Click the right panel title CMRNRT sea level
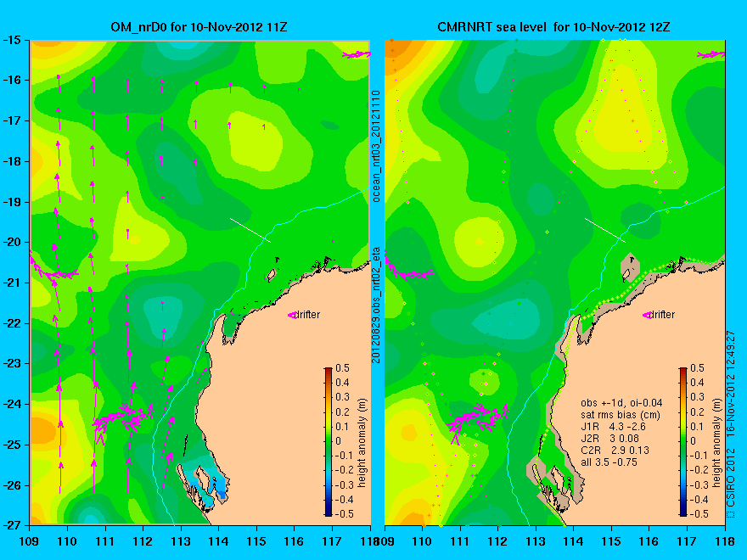The width and height of the screenshot is (747, 560). pyautogui.click(x=491, y=27)
